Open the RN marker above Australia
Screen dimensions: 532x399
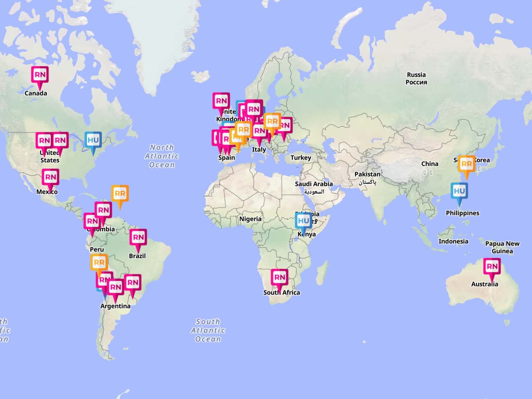(492, 267)
